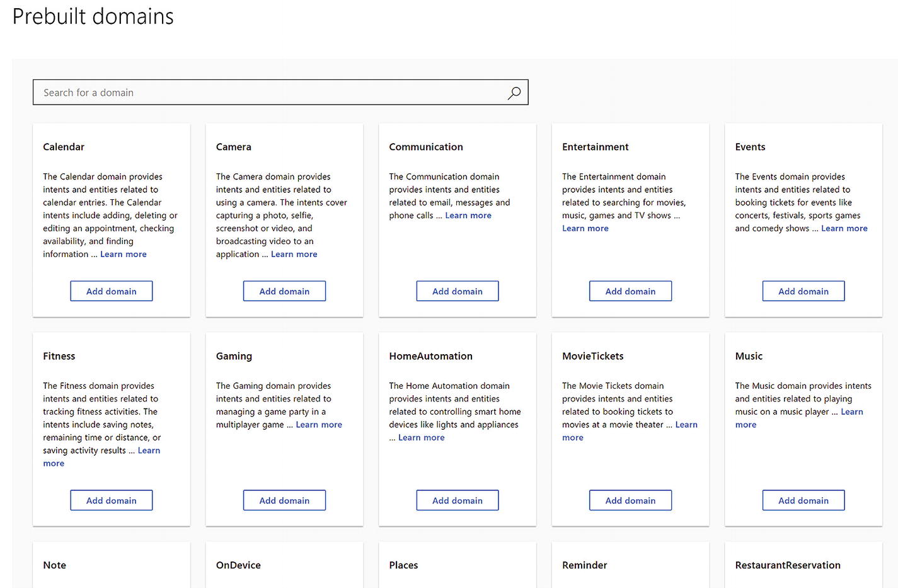Add the MovieTickets domain

630,500
